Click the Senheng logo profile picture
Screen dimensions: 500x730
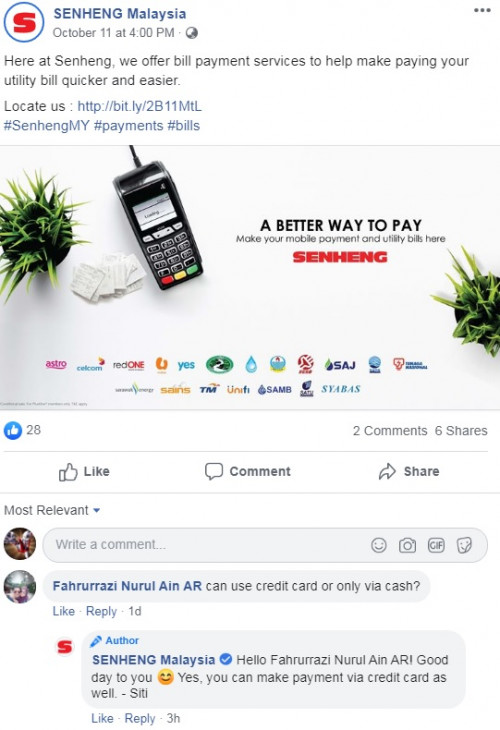[x=24, y=22]
